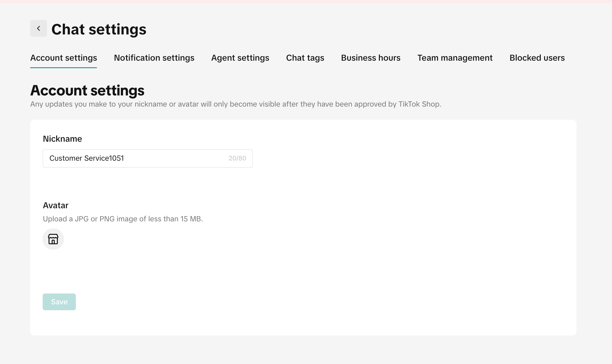Click the JPG or PNG upload hint text
Screen dimensions: 612x364
pyautogui.click(x=123, y=219)
